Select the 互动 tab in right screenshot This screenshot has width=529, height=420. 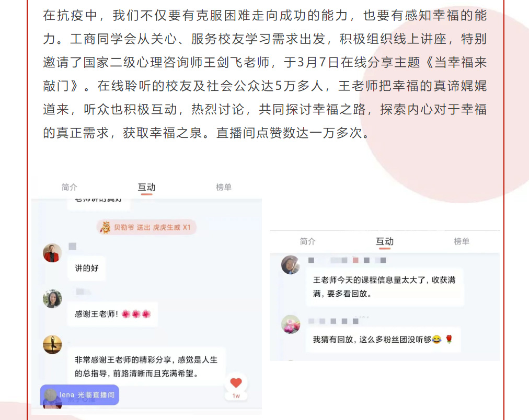click(x=385, y=241)
